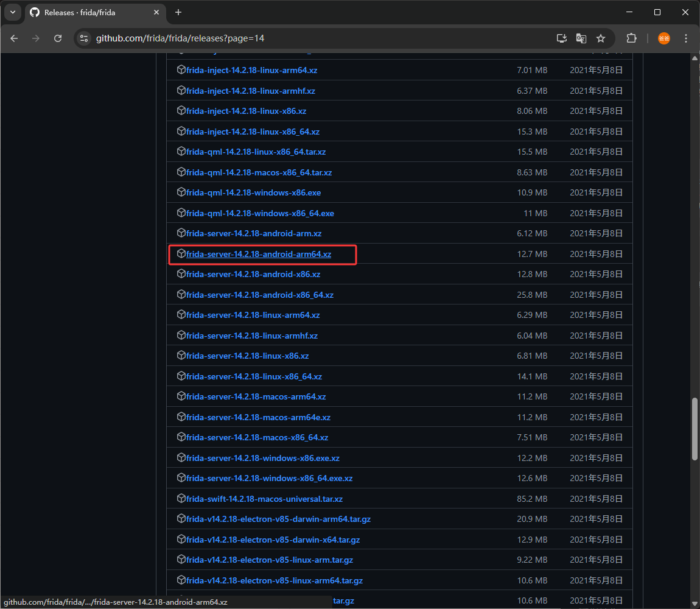Viewport: 700px width, 609px height.
Task: Click the scrollbar down arrow
Action: click(x=695, y=604)
